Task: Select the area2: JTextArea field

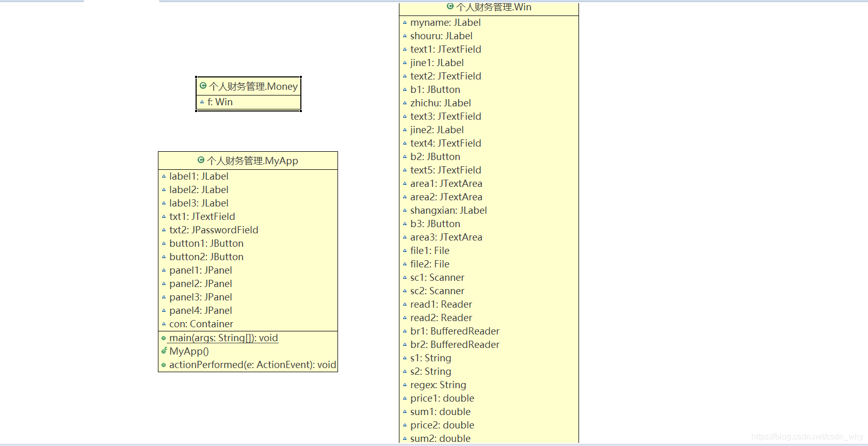Action: click(x=446, y=197)
